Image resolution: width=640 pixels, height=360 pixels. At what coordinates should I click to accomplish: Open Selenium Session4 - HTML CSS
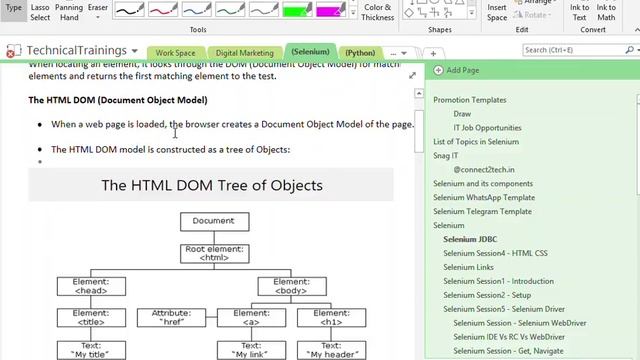click(x=496, y=253)
